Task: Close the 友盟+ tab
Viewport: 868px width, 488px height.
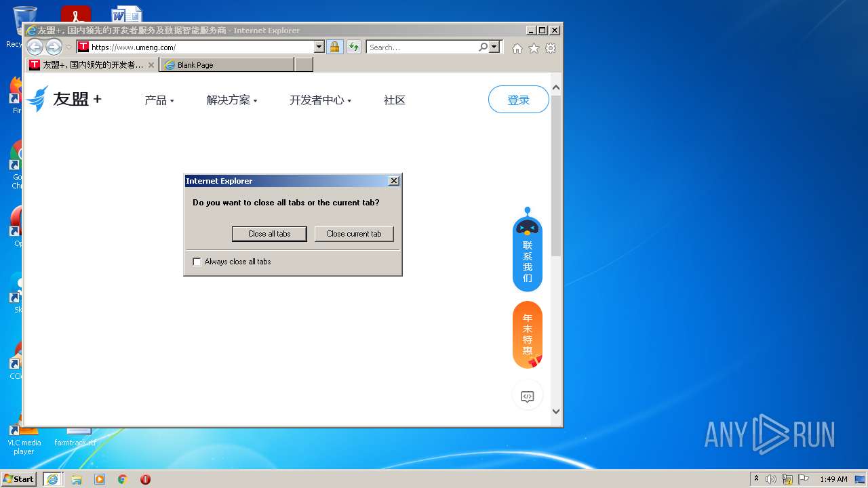Action: point(151,65)
